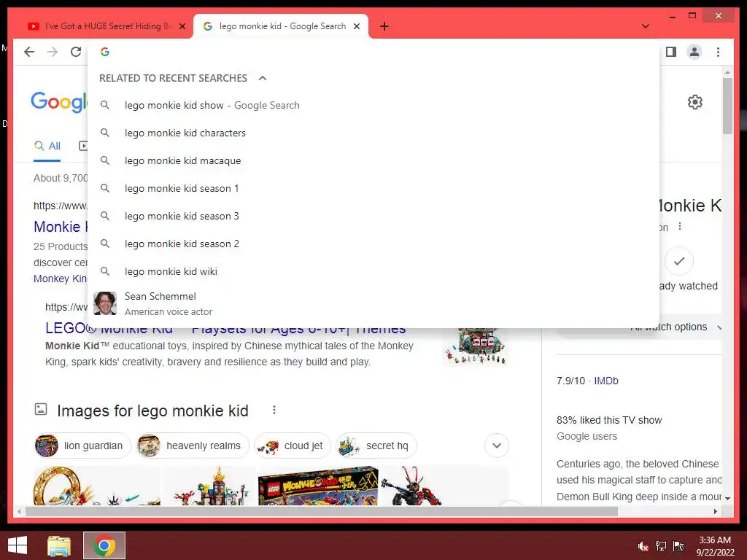Screen dimensions: 747x560
Task: Click the search icon next to lego monkie kid show
Action: (x=105, y=105)
